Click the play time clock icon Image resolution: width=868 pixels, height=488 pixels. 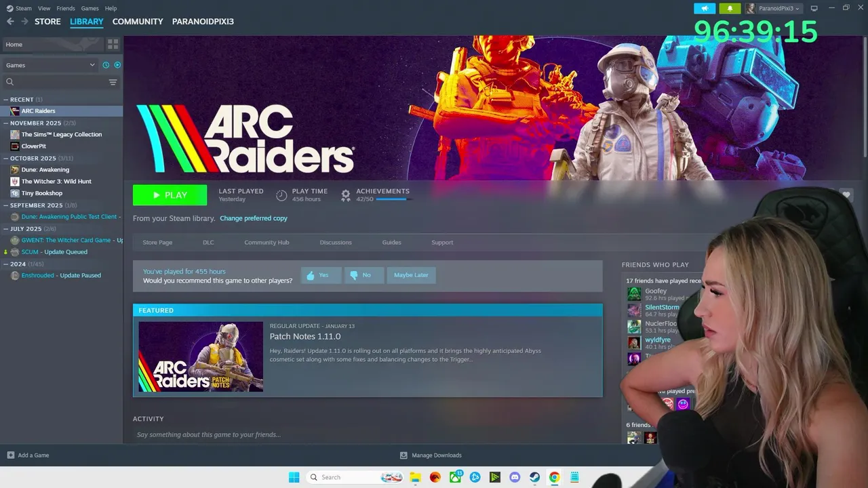point(281,195)
